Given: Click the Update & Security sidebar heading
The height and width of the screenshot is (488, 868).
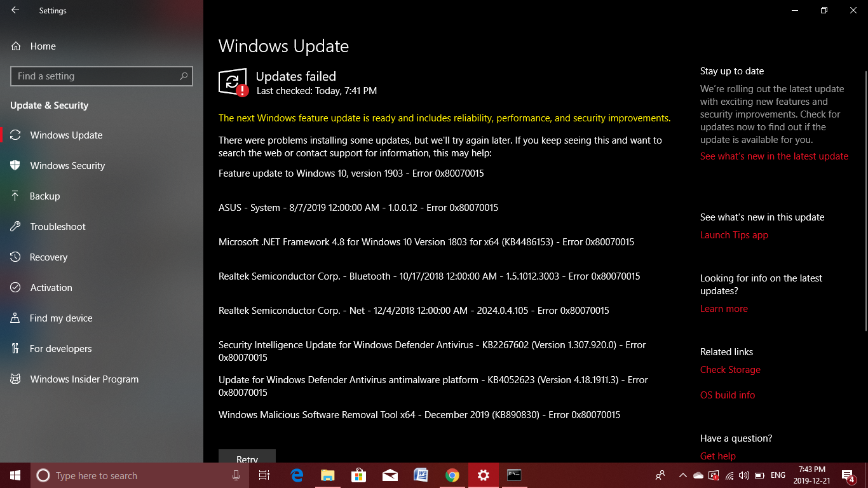Looking at the screenshot, I should point(50,105).
